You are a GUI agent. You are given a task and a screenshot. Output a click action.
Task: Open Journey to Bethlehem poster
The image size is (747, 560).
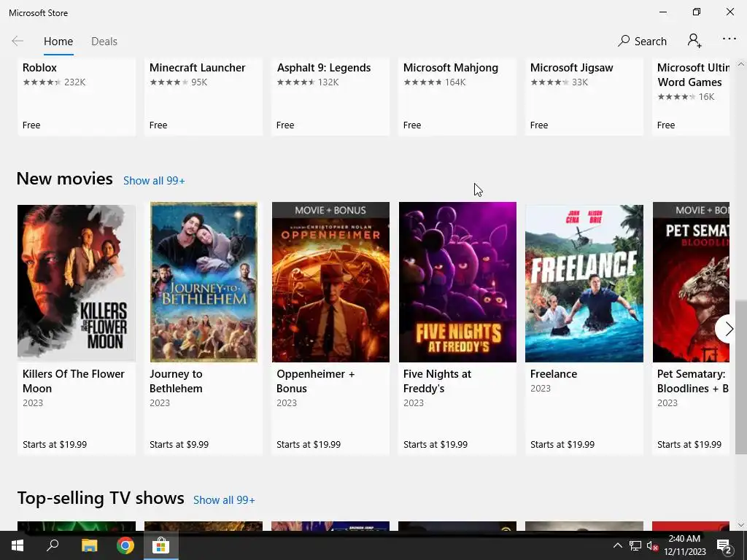(204, 282)
